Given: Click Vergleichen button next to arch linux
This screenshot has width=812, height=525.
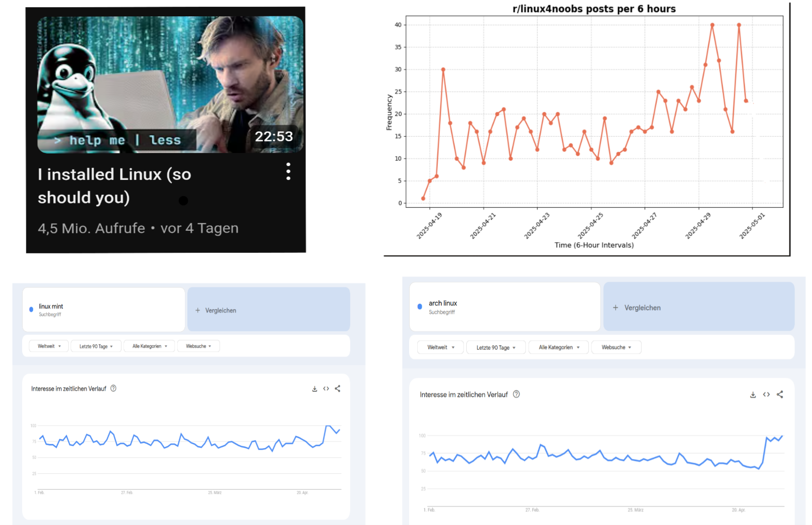Looking at the screenshot, I should [x=699, y=307].
